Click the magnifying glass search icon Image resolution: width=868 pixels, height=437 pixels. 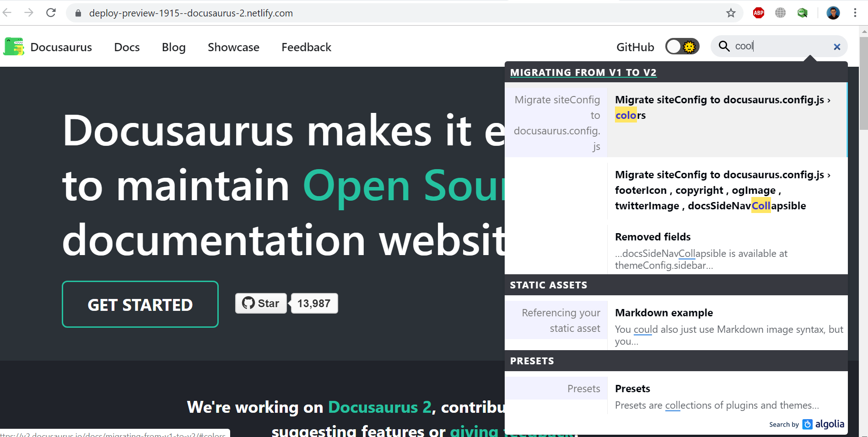tap(724, 46)
